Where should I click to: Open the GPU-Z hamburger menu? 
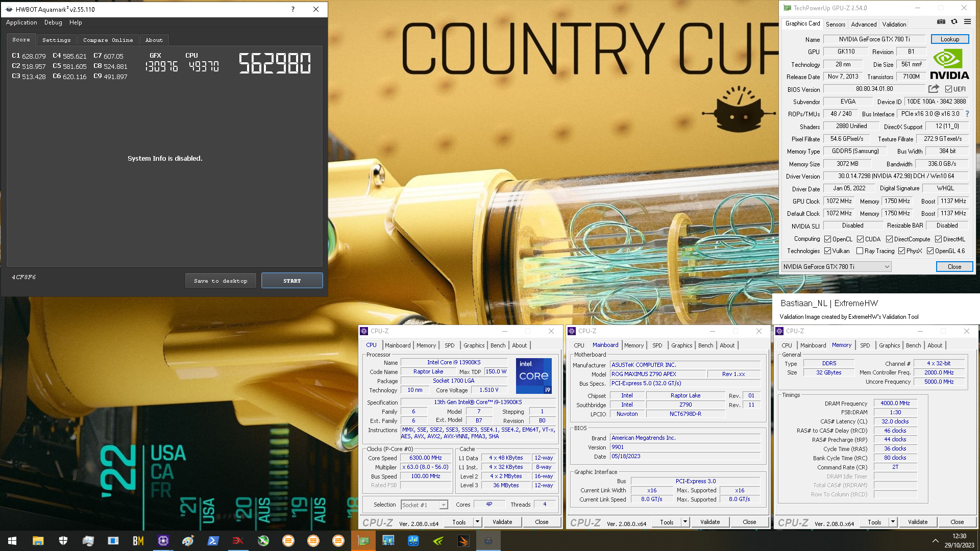(x=967, y=22)
